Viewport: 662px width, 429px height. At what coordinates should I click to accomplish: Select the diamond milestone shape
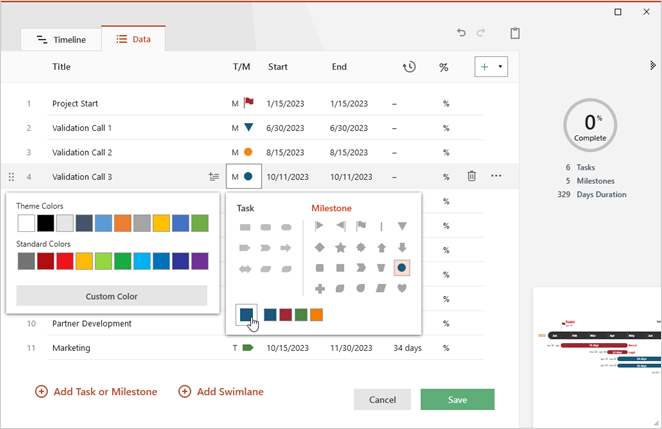tap(319, 247)
